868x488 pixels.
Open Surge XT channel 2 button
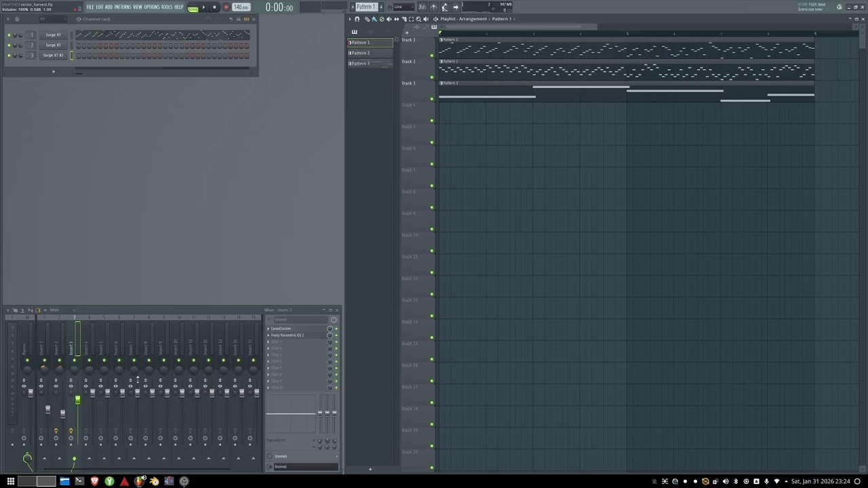tap(53, 45)
